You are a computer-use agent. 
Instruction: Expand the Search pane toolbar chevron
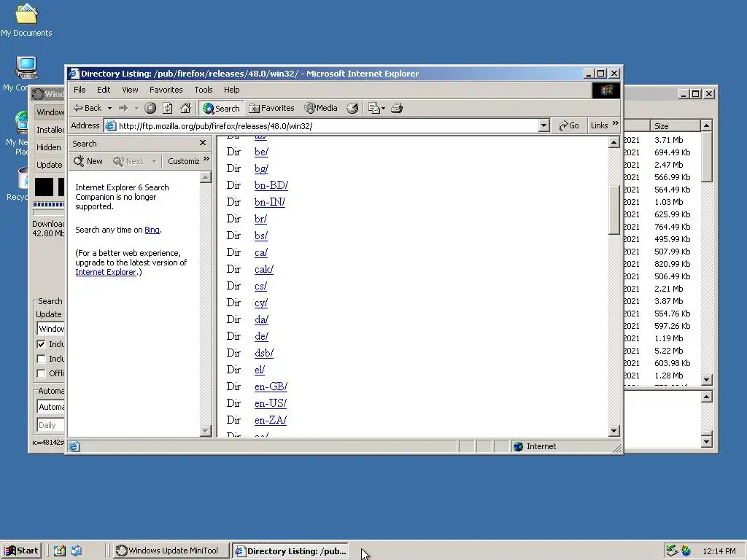(206, 159)
